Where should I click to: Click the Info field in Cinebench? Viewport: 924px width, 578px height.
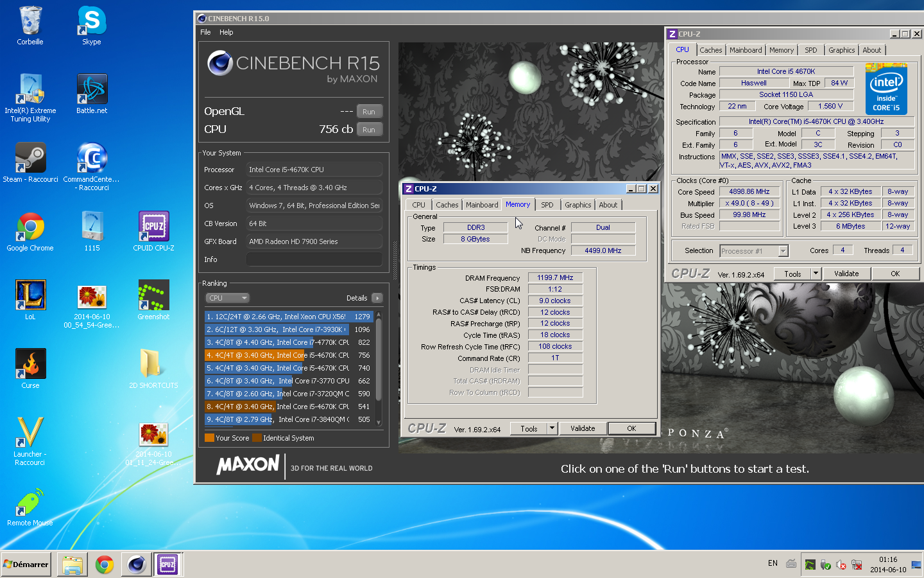pos(314,259)
